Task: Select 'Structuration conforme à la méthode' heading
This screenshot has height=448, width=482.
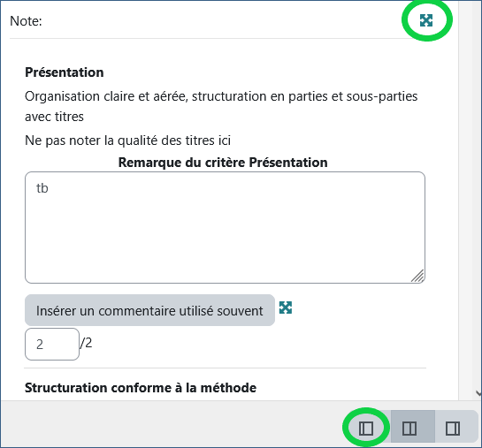Action: point(141,388)
